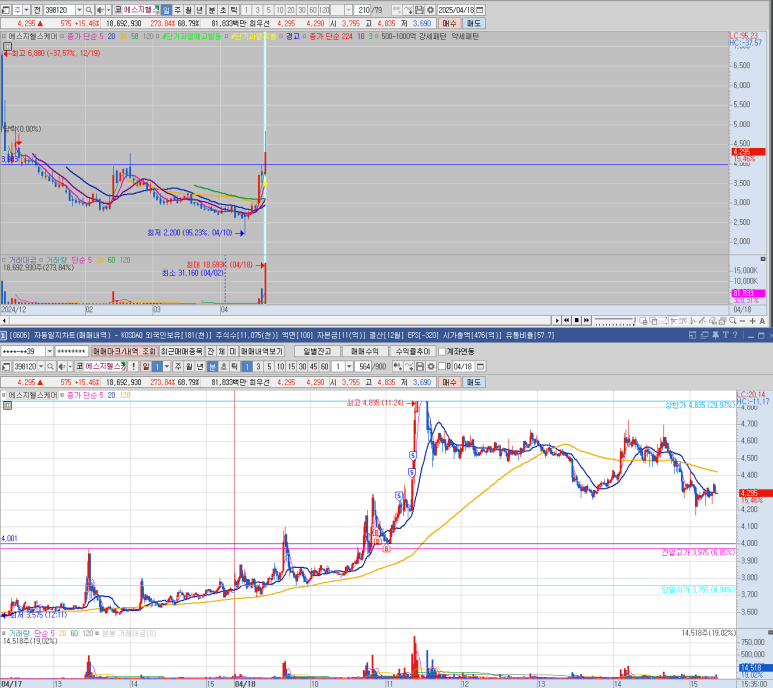Select the 틱 tick period in bottom toolbar
This screenshot has width=773, height=688.
(x=235, y=367)
